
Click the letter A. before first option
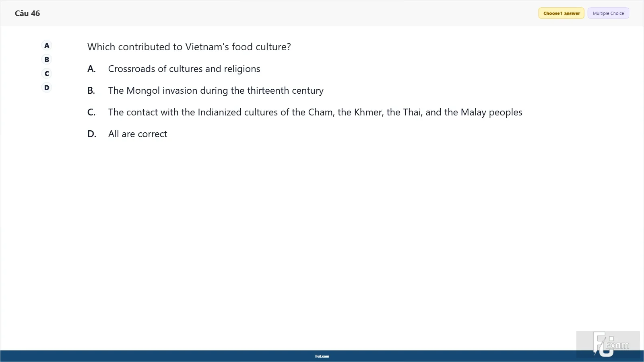click(x=91, y=69)
